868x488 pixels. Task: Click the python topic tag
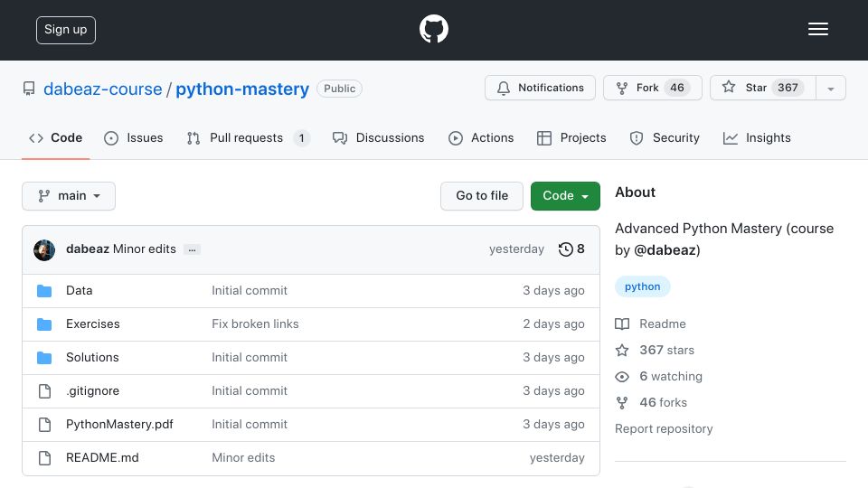642,286
